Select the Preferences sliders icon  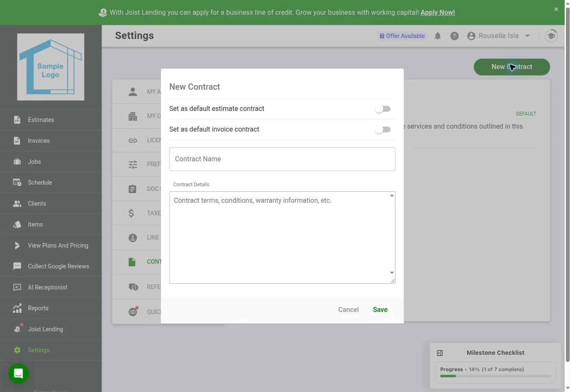point(133,164)
